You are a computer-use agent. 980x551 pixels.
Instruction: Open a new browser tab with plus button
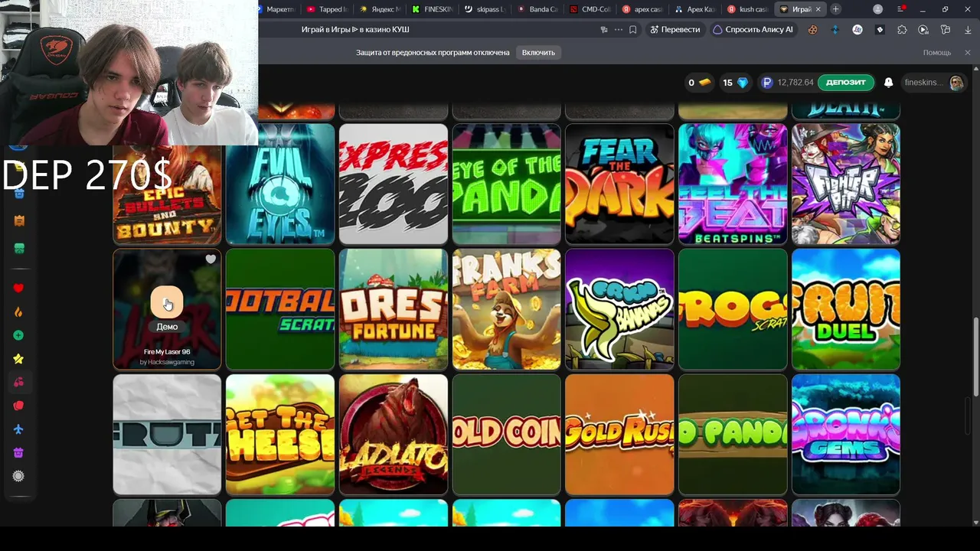click(835, 9)
